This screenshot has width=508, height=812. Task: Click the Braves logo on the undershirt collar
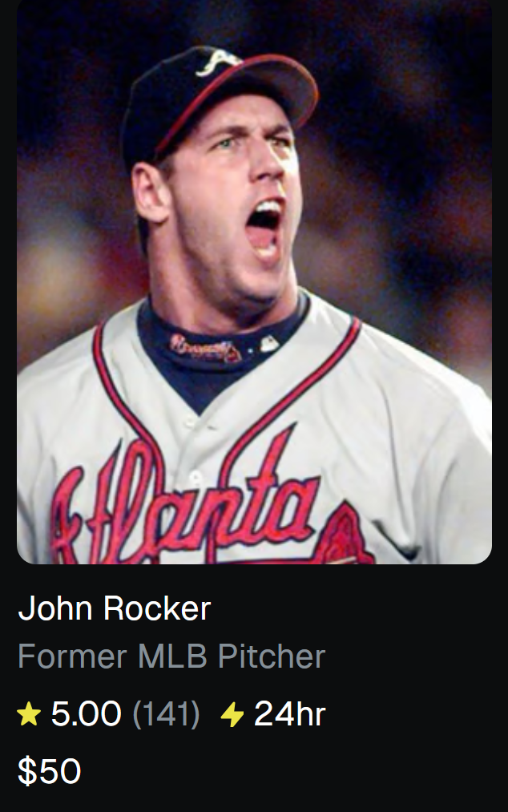206,346
